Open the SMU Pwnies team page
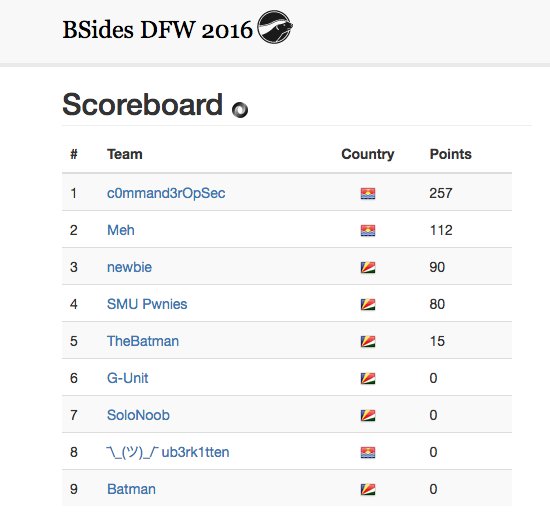 click(147, 304)
